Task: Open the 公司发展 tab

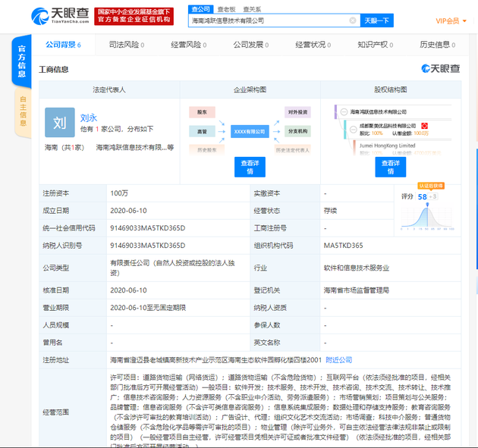Action: pyautogui.click(x=251, y=45)
